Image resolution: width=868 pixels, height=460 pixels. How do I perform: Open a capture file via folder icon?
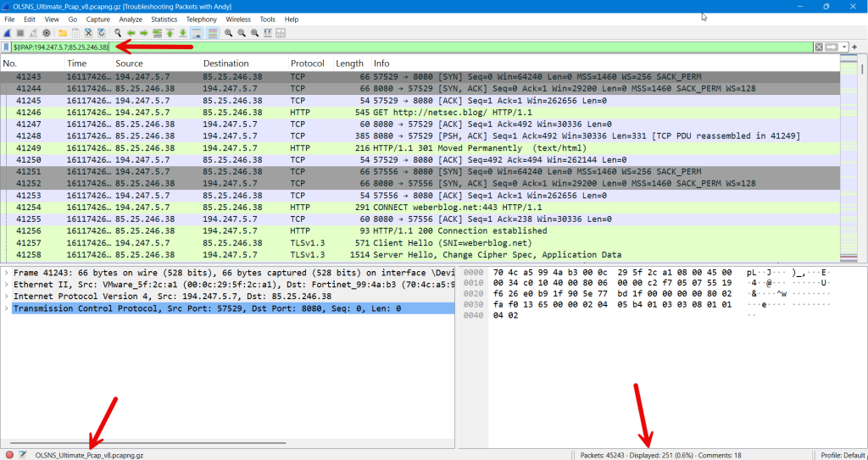(x=63, y=32)
